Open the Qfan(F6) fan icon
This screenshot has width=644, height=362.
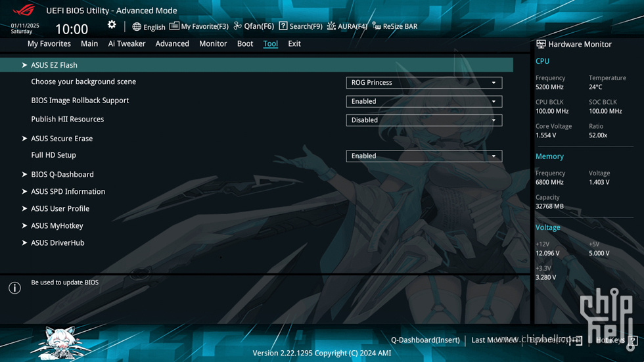coord(237,26)
